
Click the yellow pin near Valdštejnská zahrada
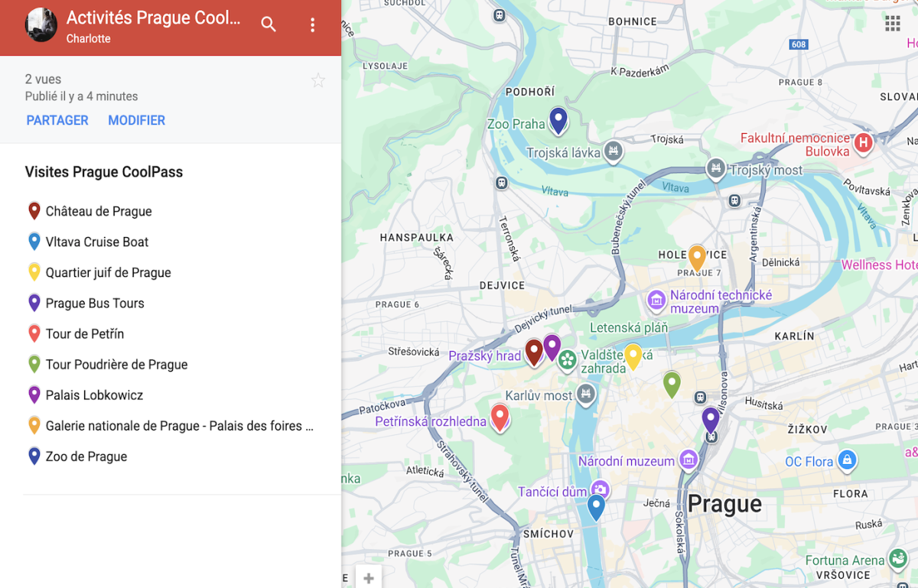[x=633, y=356]
